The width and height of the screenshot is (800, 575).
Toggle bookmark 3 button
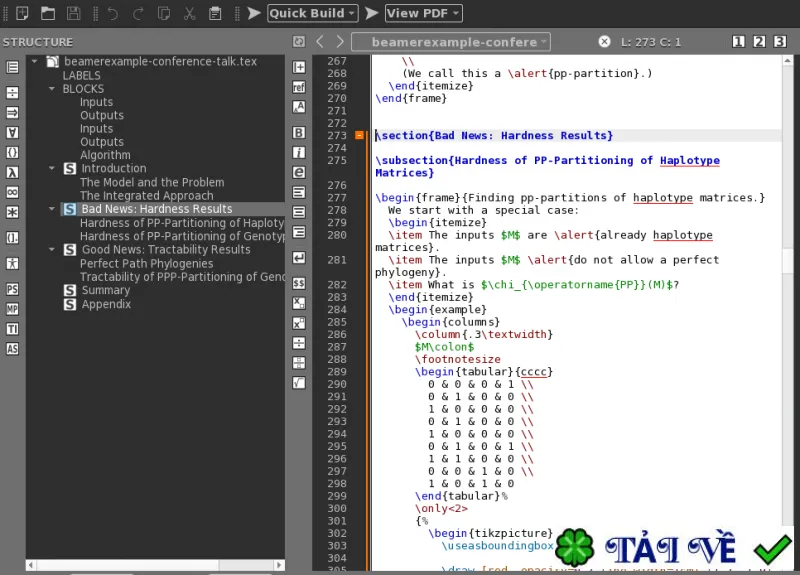coord(780,42)
